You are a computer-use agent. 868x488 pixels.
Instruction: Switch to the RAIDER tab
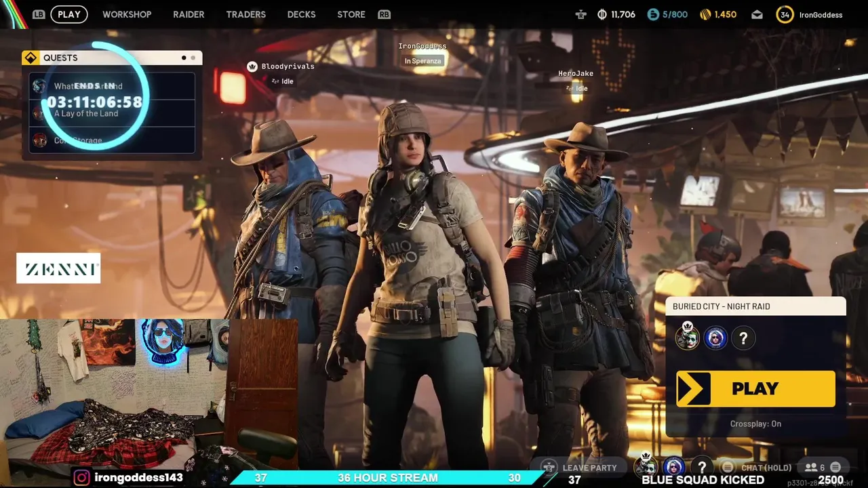[x=189, y=14]
